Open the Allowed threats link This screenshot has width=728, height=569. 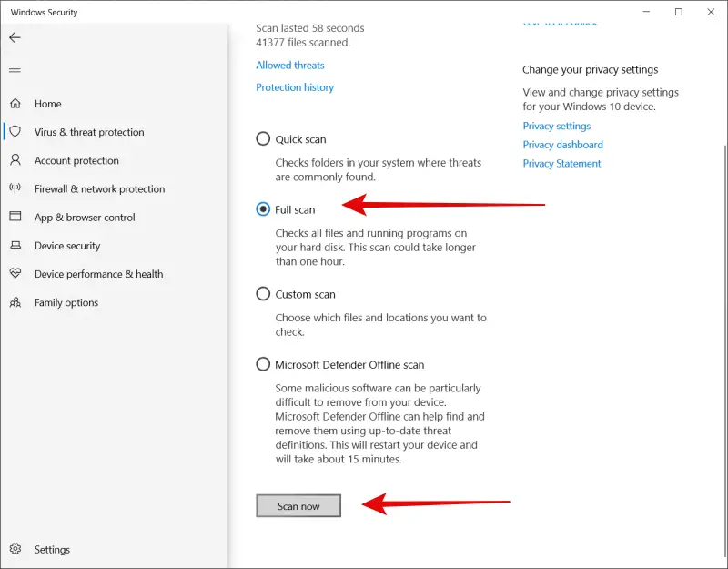coord(290,65)
